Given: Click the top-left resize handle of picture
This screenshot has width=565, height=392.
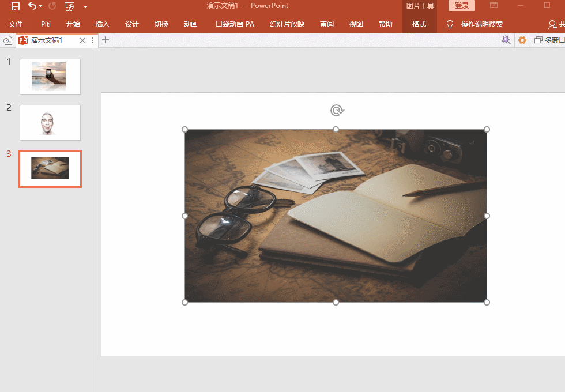Looking at the screenshot, I should (184, 129).
